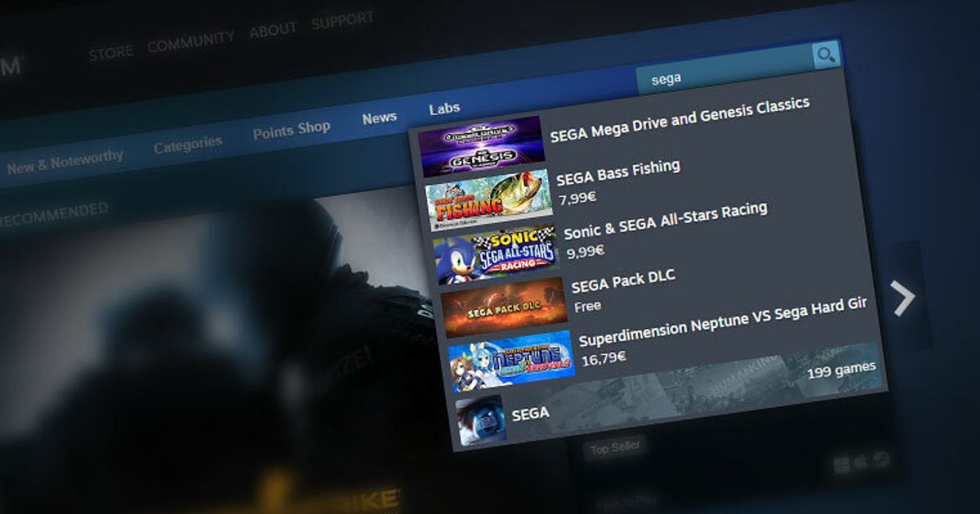The width and height of the screenshot is (980, 514).
Task: Click the SEGA Pack DLC thumbnail
Action: click(504, 307)
